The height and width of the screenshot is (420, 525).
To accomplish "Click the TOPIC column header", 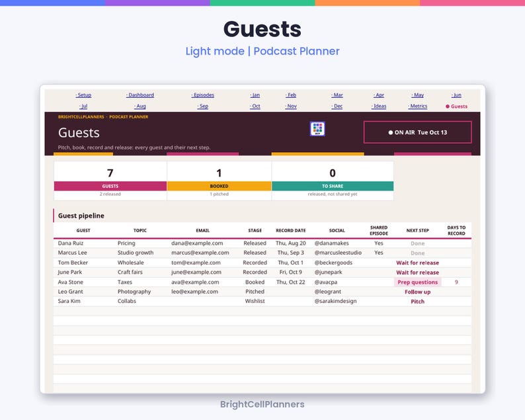I will (140, 230).
